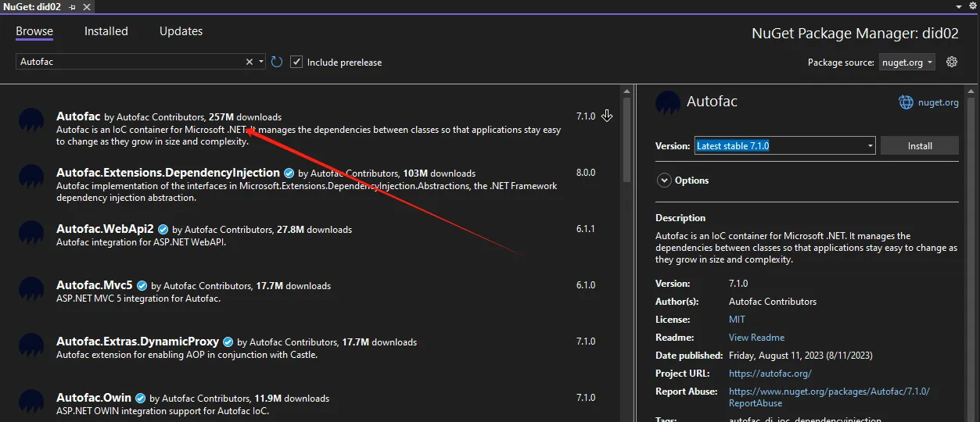Pin the NuGet: did02 document tab
This screenshot has height=422, width=980.
coord(73,6)
